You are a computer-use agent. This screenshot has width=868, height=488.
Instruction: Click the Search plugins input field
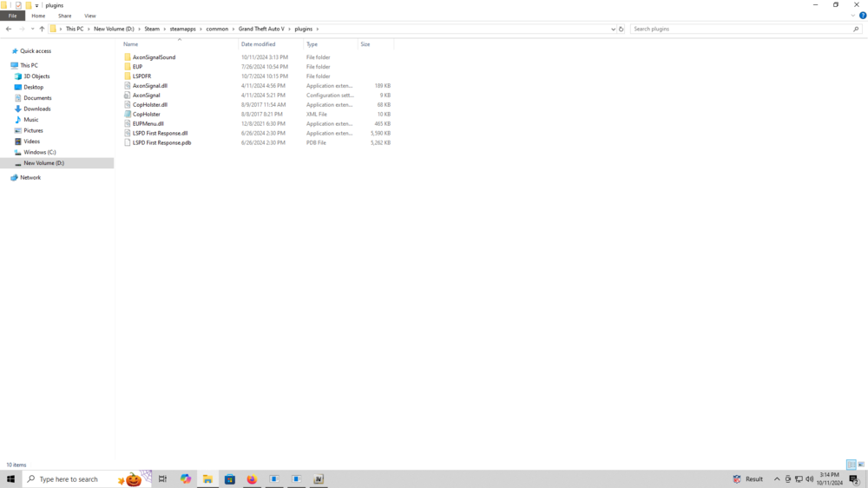tap(741, 29)
